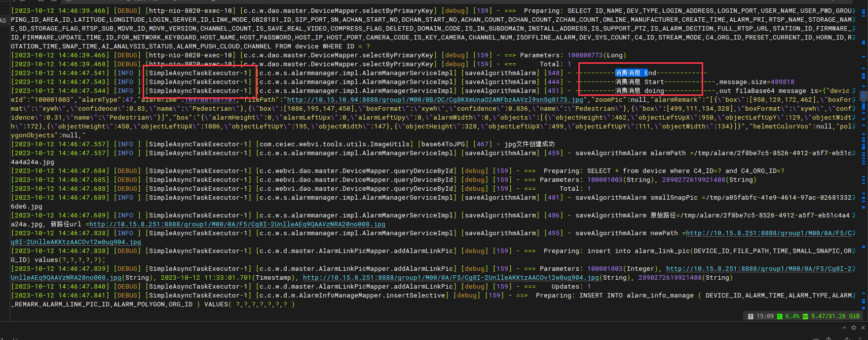Click com.ceiec.webvi.tools.utils.ImageUtils class name

point(335,144)
